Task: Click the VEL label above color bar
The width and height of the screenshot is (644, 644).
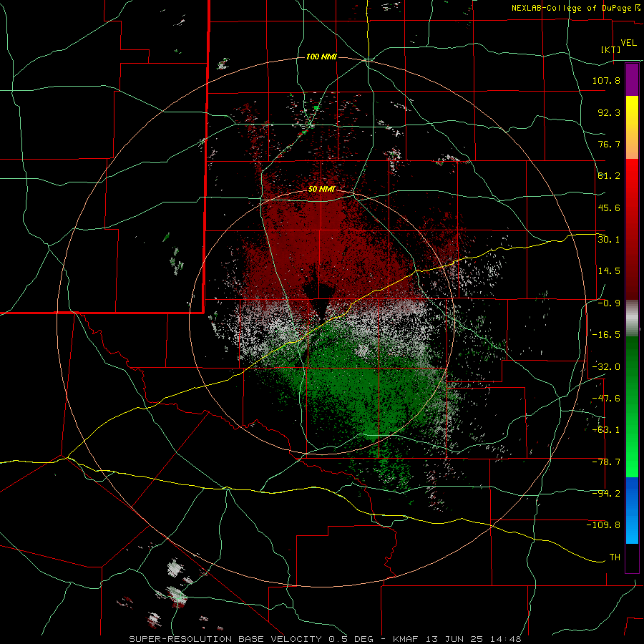Action: tap(628, 43)
